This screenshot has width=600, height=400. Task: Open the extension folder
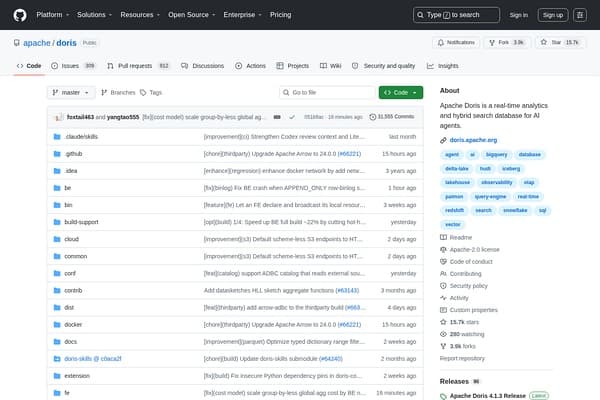coord(77,376)
